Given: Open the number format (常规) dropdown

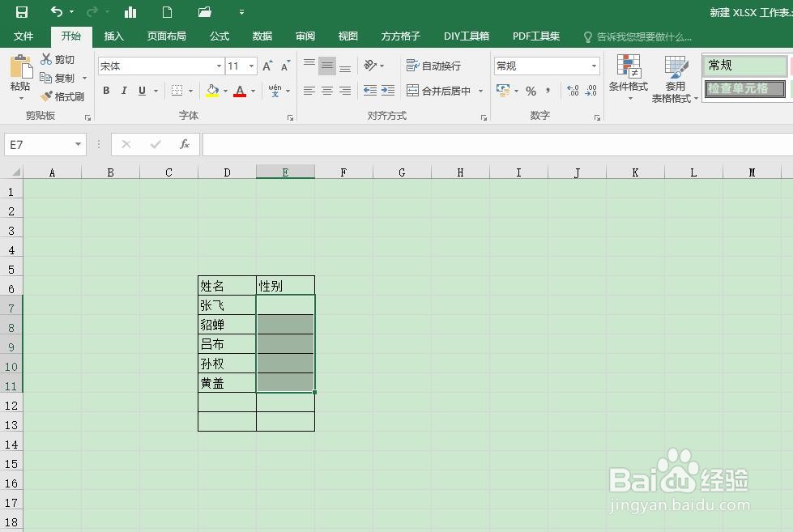Looking at the screenshot, I should (595, 66).
